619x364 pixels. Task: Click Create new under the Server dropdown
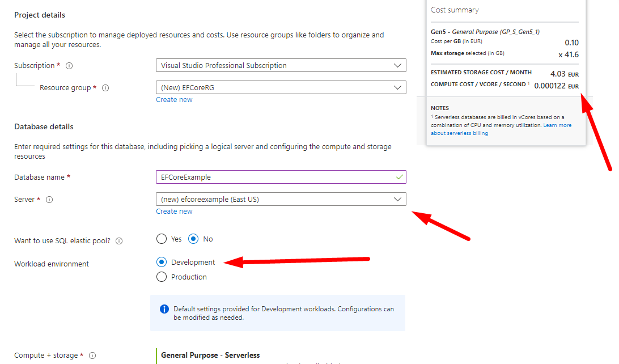coord(174,211)
